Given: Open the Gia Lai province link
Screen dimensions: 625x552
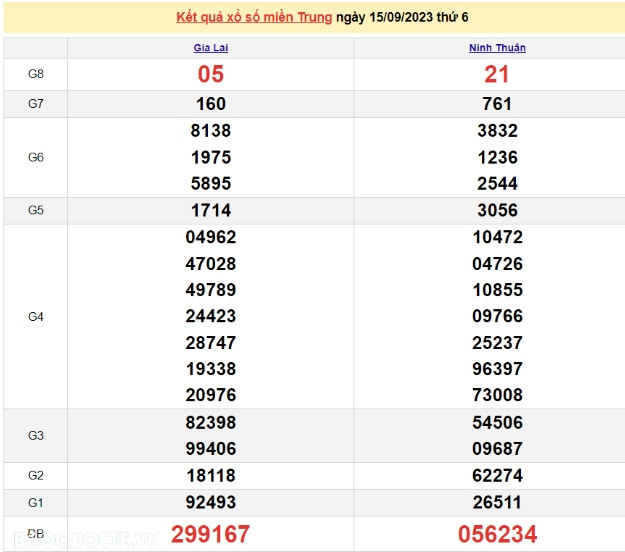Looking at the screenshot, I should [x=211, y=48].
